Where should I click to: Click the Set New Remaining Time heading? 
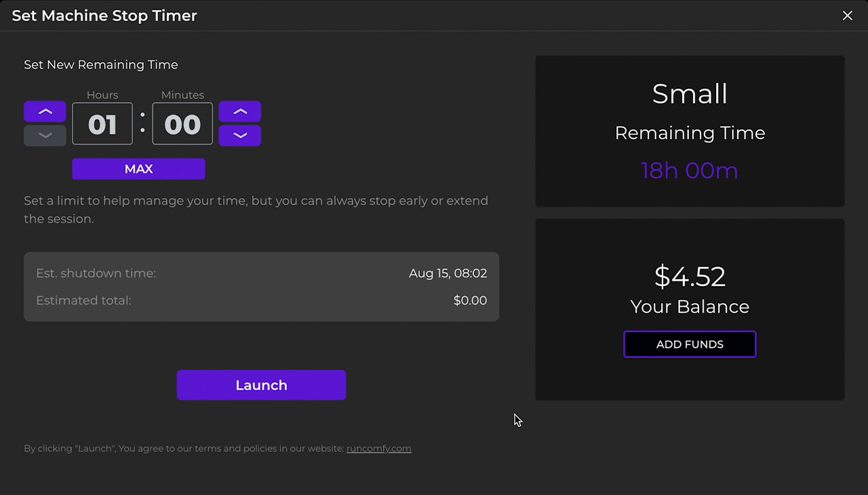(x=101, y=65)
